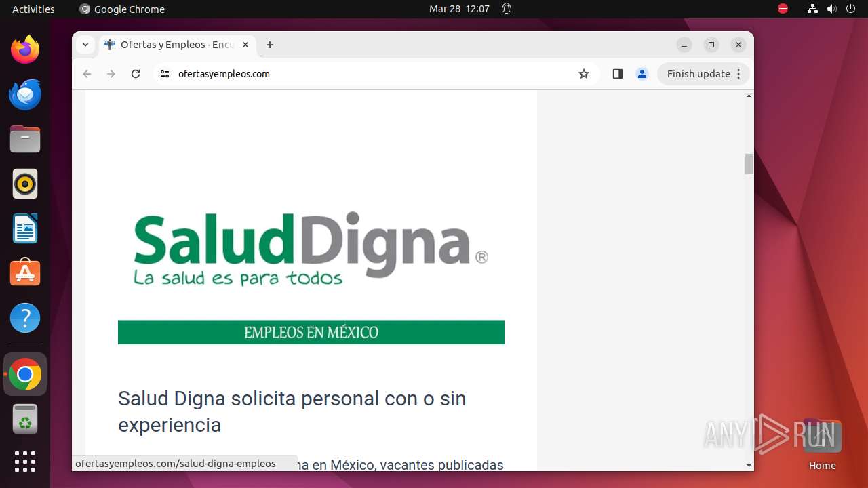Click the notifications bell icon

pos(507,9)
